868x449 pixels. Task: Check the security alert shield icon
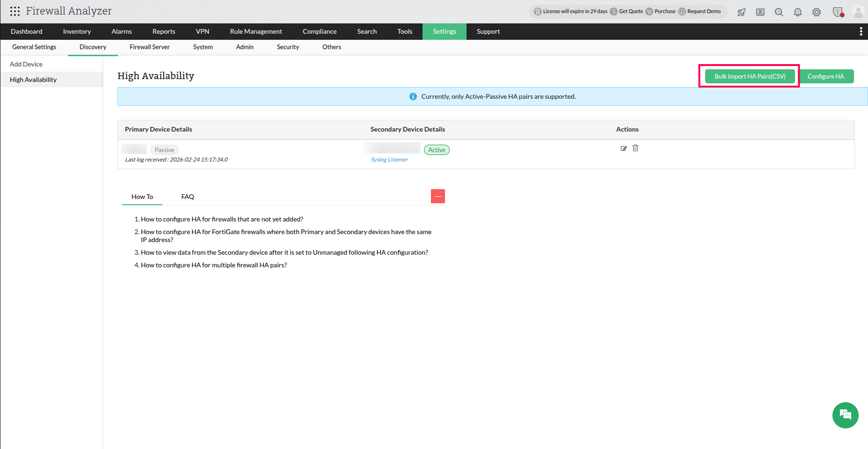838,12
